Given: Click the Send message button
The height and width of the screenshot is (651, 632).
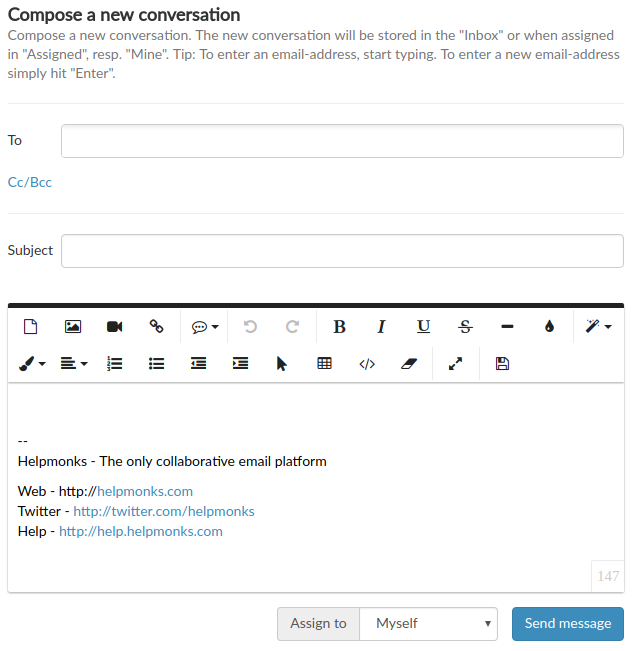Looking at the screenshot, I should point(567,623).
